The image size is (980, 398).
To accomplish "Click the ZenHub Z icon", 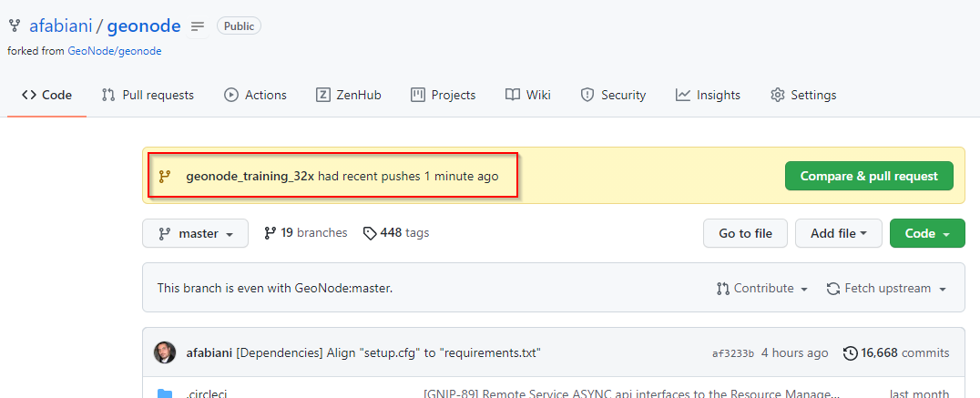I will [x=322, y=95].
